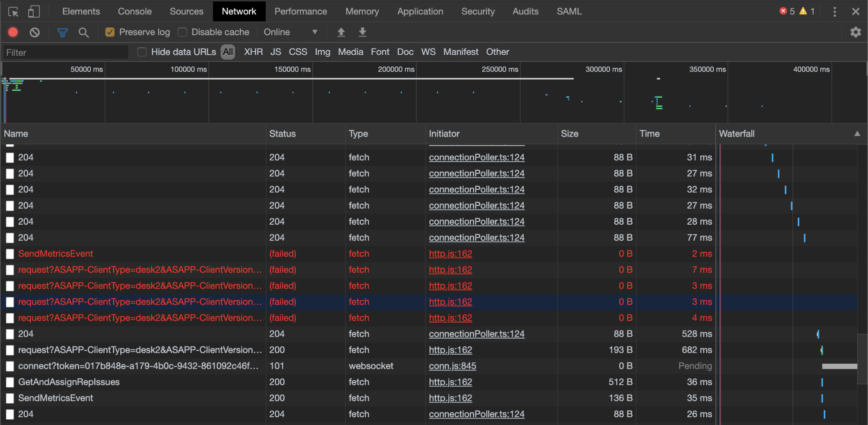Open DevTools three-dot customize menu

(835, 12)
